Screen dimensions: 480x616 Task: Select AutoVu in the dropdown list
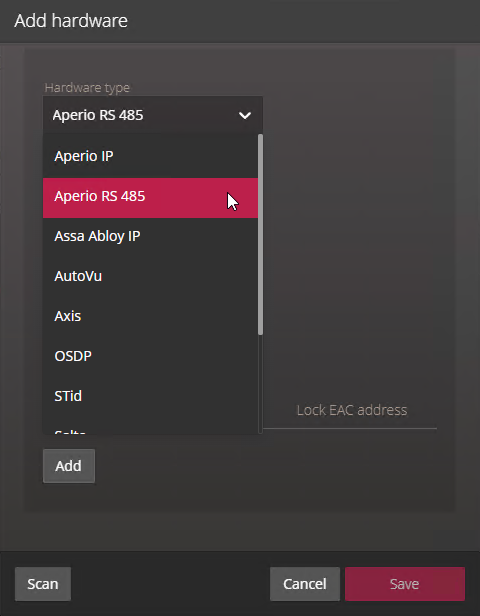[150, 276]
